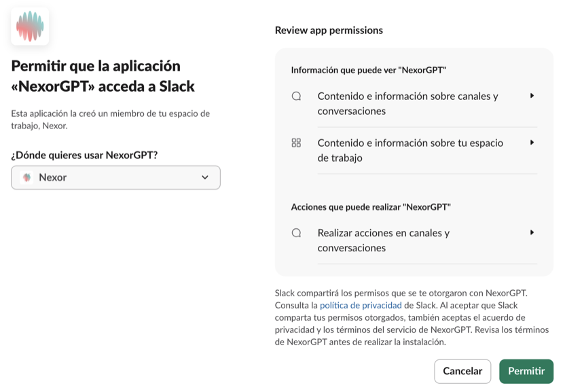The height and width of the screenshot is (392, 565).
Task: Click "¿Dónde quieres usar NexorGPT?" label
Action: 84,155
